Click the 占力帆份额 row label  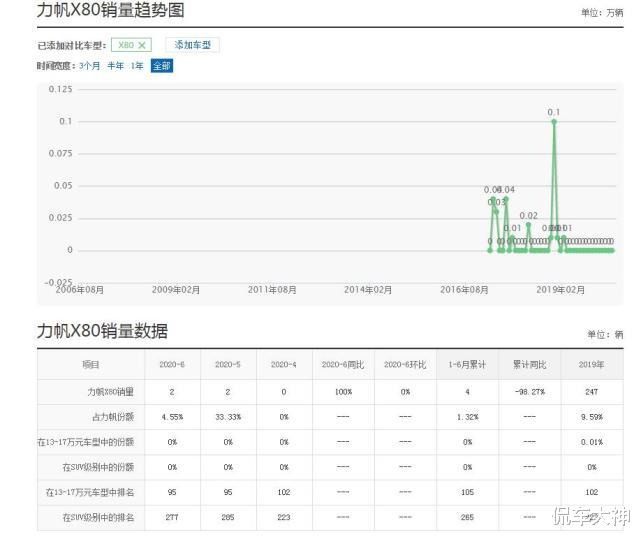[x=113, y=417]
